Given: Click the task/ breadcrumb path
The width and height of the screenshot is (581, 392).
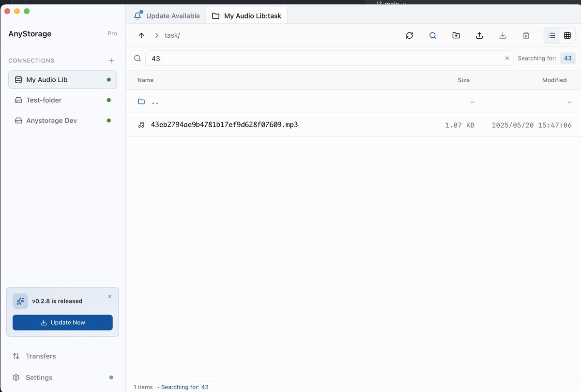Looking at the screenshot, I should click(x=172, y=35).
